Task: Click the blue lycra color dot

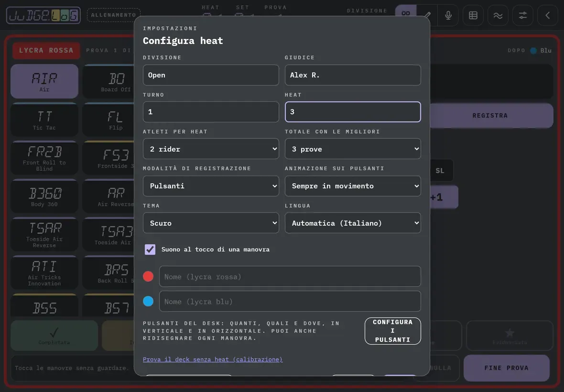Action: coord(148,301)
